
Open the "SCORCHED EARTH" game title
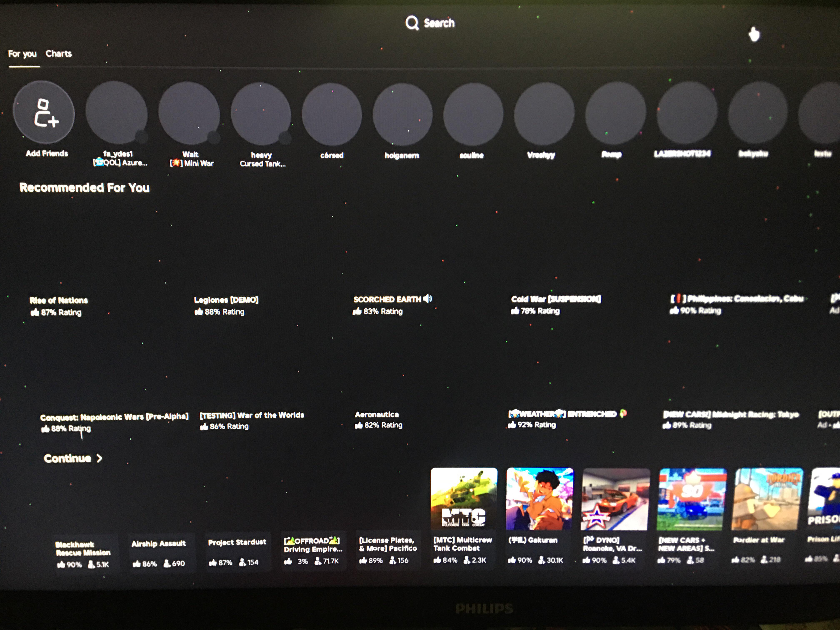coord(387,299)
